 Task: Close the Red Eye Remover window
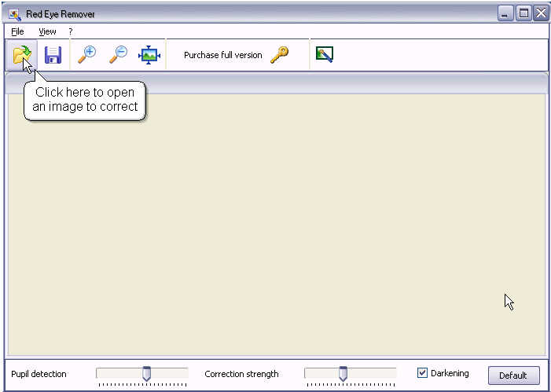click(541, 14)
